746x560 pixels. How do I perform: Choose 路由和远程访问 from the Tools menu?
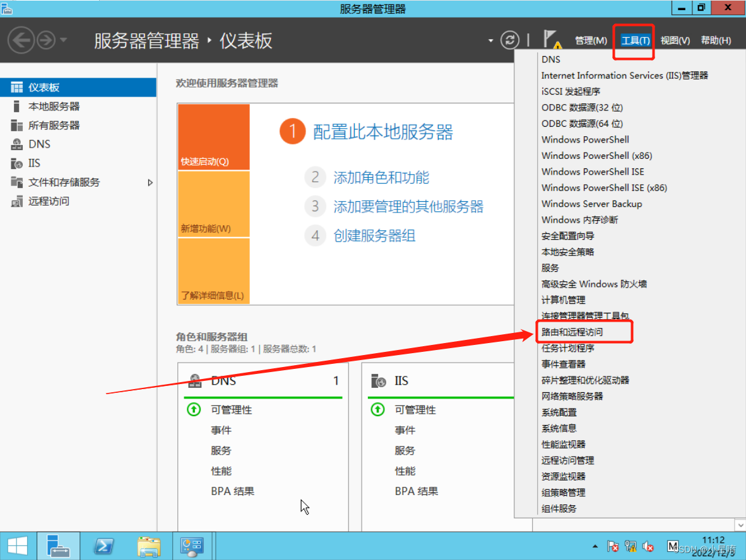coord(572,332)
